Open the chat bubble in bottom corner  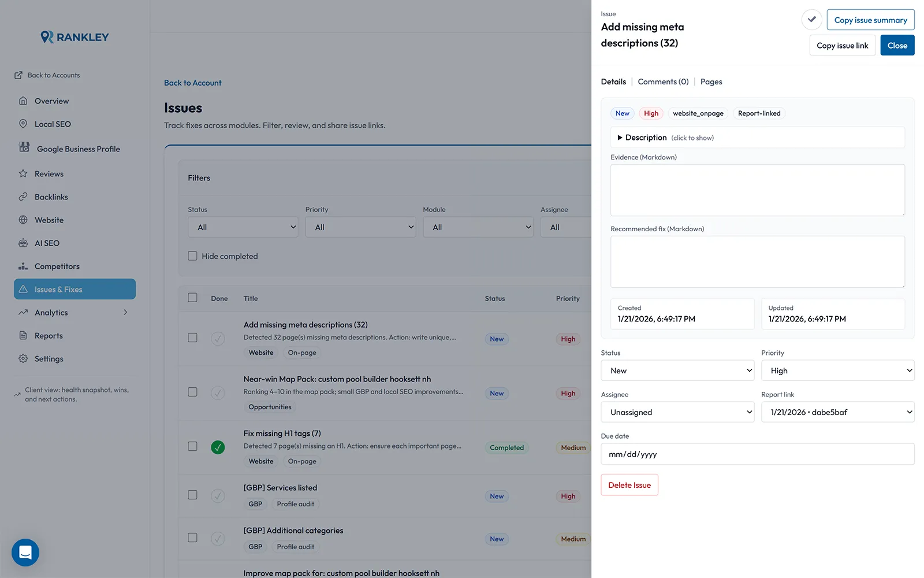pyautogui.click(x=25, y=553)
